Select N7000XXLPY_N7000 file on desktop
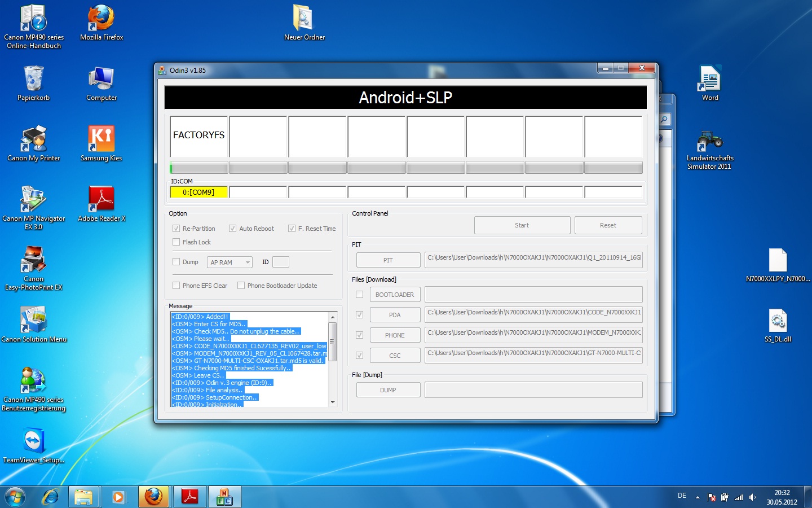The height and width of the screenshot is (508, 812). pos(778,265)
